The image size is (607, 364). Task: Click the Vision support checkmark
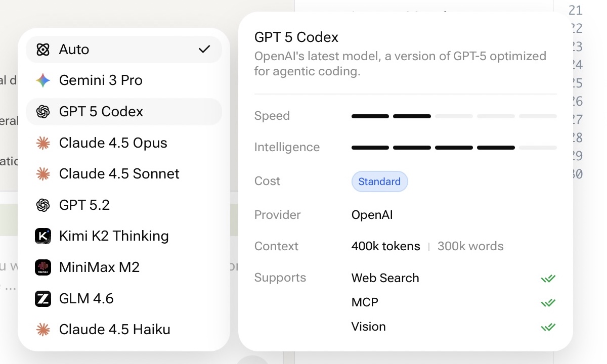tap(548, 327)
